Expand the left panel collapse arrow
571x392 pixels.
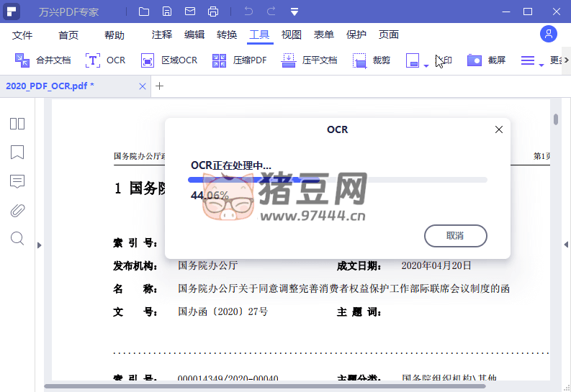40,245
